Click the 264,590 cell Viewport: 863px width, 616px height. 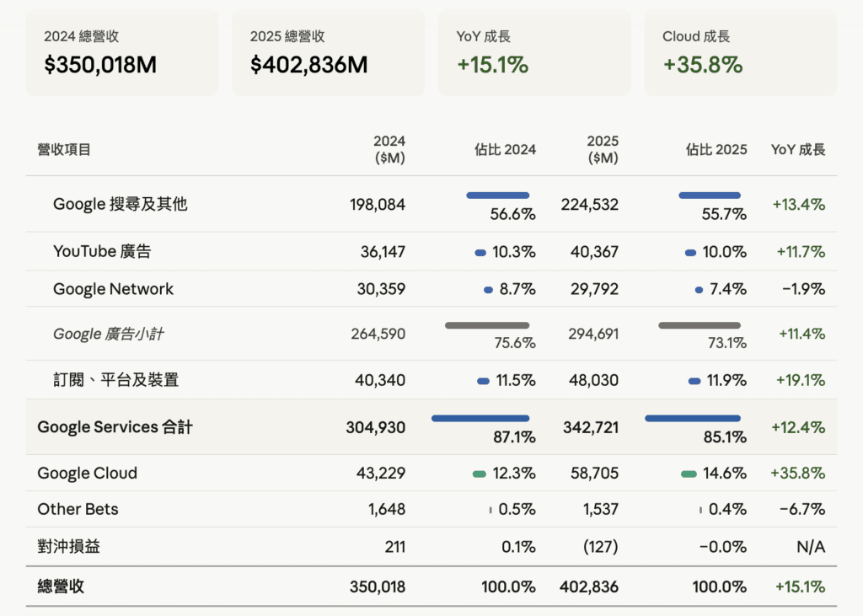[378, 334]
